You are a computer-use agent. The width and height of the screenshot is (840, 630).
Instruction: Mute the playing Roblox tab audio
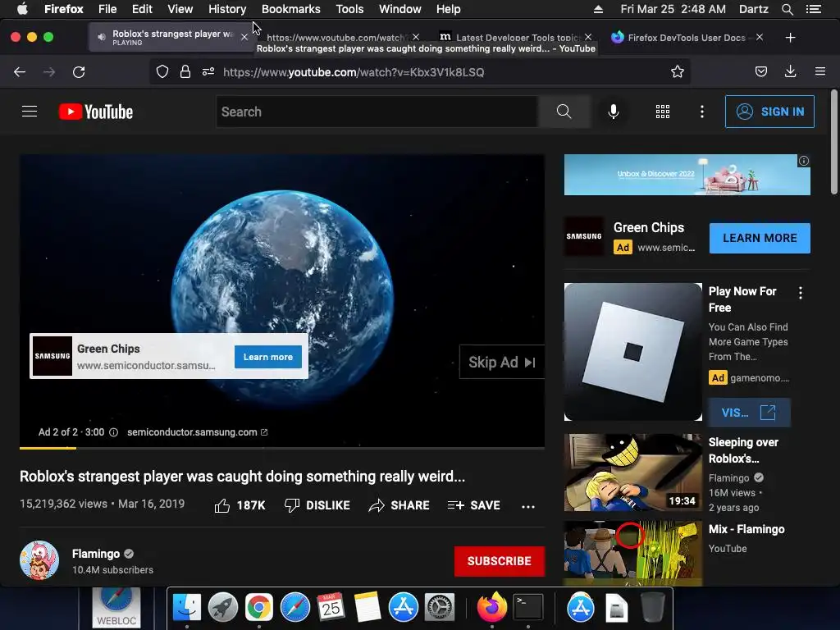coord(101,37)
